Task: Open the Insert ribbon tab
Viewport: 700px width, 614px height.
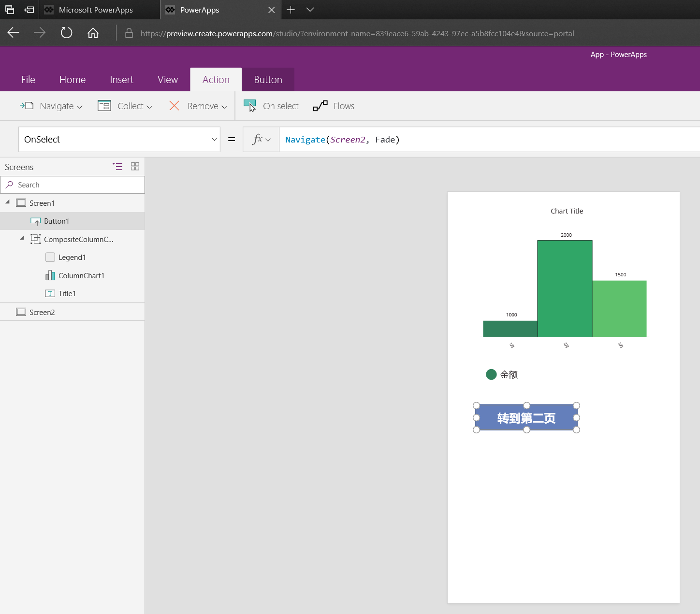Action: [x=121, y=79]
